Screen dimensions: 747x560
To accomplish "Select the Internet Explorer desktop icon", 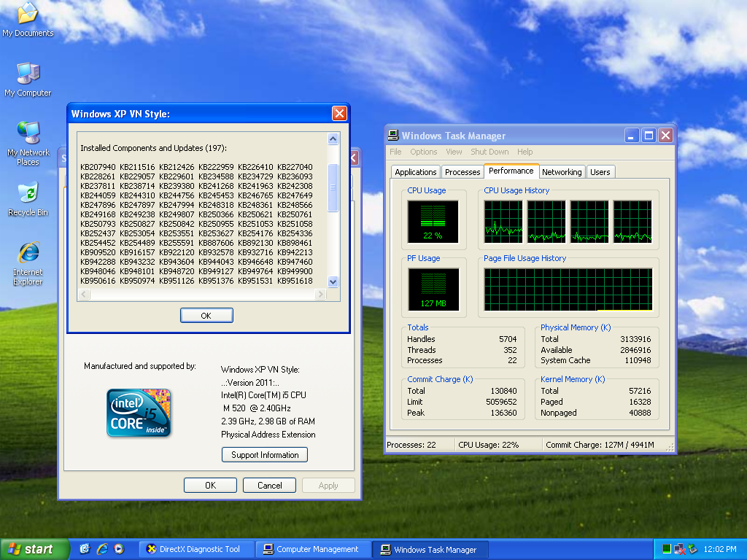I will [x=28, y=263].
